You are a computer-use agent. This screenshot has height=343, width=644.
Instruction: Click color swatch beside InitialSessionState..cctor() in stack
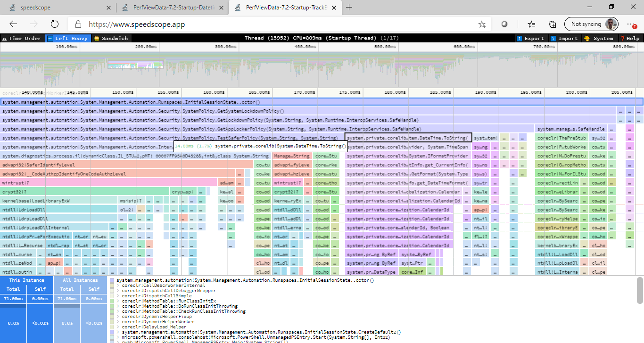[x=112, y=280]
